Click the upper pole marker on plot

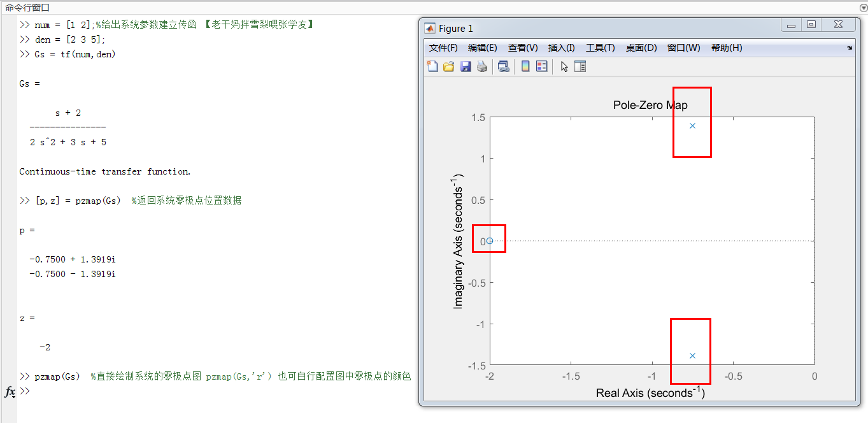(692, 125)
